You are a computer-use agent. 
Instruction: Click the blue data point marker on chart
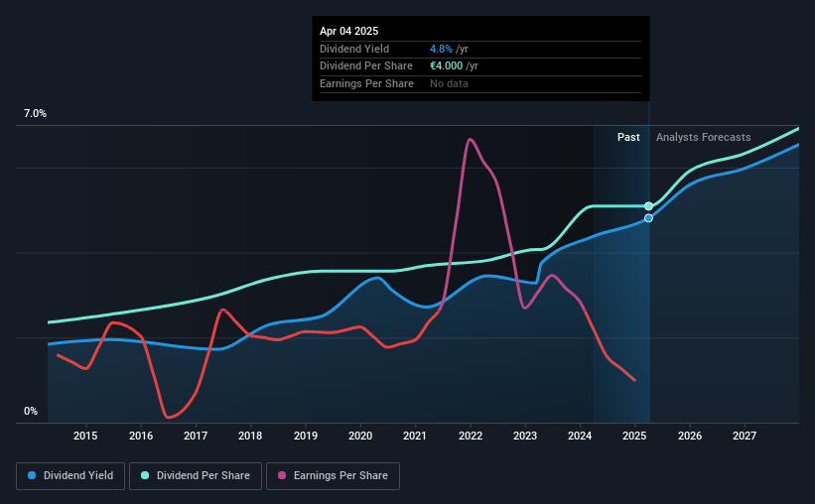[x=648, y=218]
